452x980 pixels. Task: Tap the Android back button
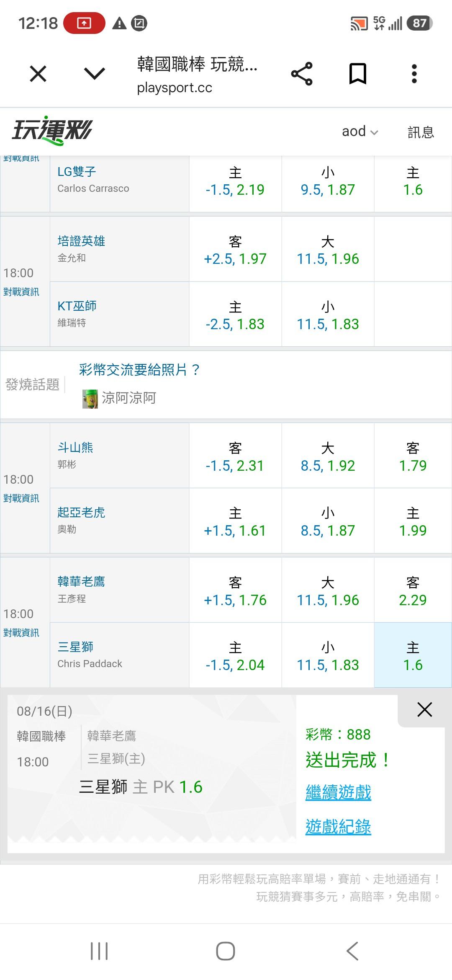352,951
